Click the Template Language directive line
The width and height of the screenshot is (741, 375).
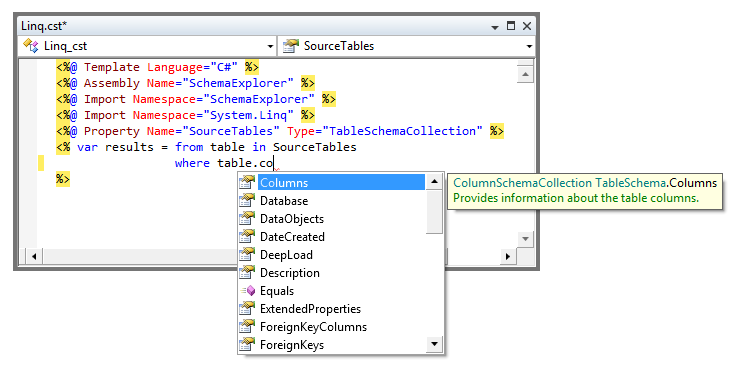(157, 67)
